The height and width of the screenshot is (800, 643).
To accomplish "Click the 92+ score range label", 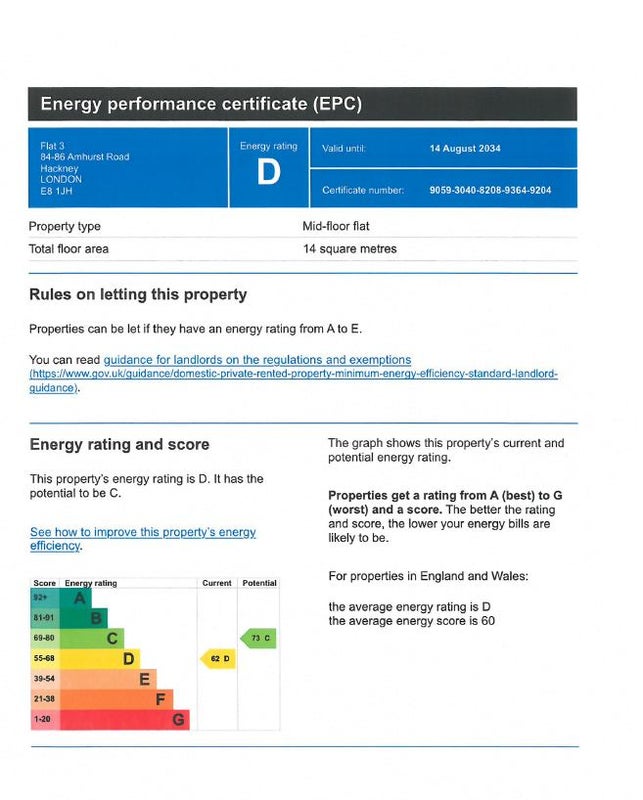I will coord(44,598).
